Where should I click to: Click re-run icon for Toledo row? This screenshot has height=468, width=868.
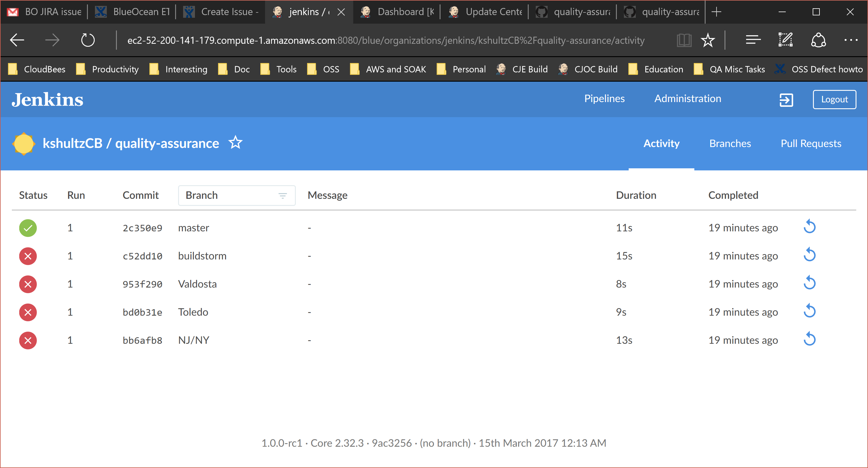(809, 311)
